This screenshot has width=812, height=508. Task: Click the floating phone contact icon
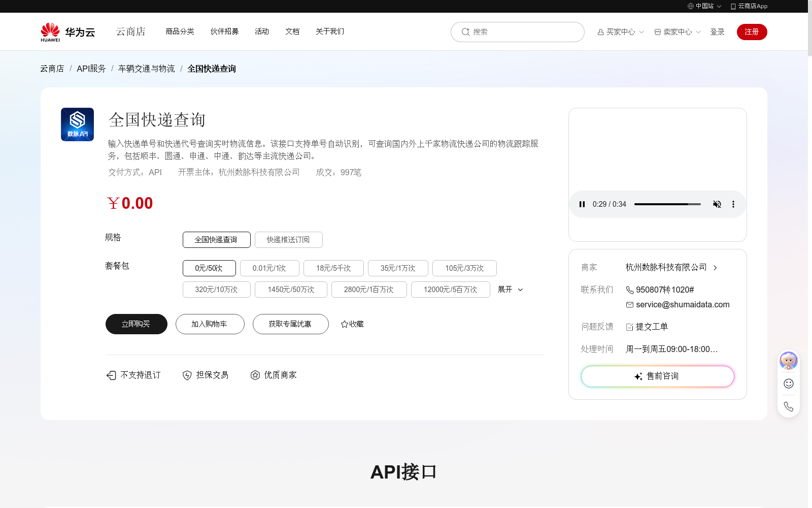[789, 406]
